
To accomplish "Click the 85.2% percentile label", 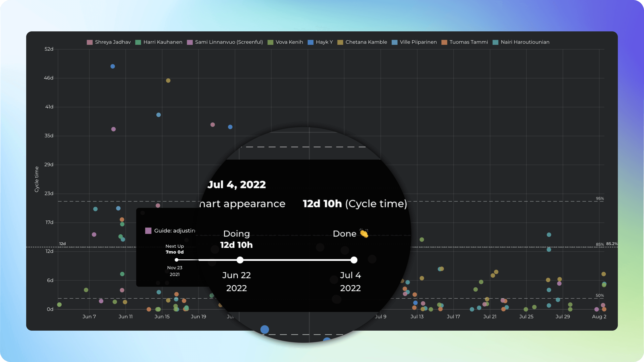I will (612, 244).
